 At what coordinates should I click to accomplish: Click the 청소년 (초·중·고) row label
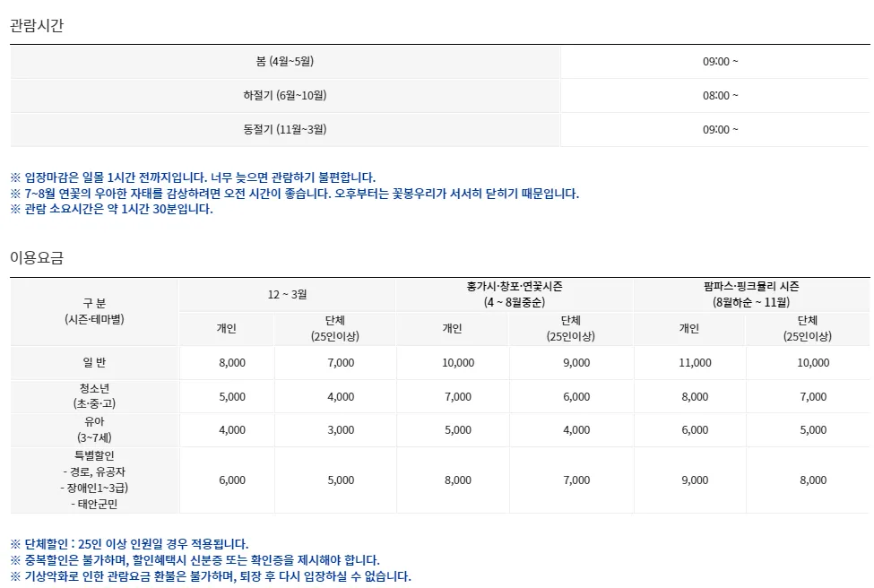coord(94,395)
